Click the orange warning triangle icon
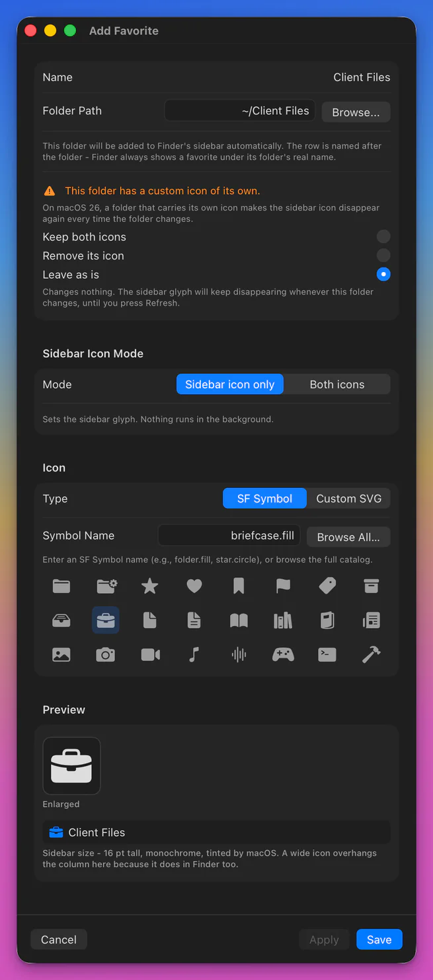The image size is (433, 980). coord(50,191)
